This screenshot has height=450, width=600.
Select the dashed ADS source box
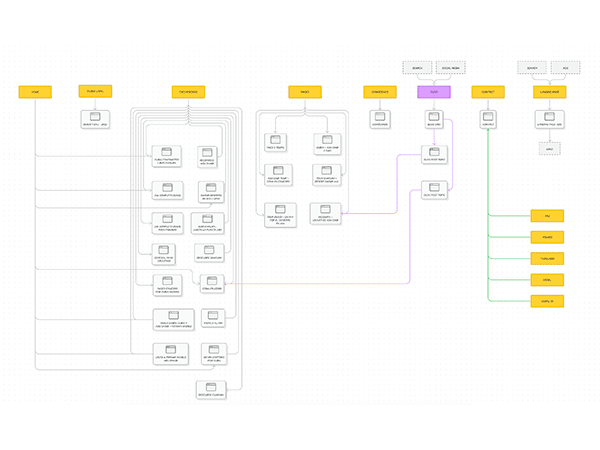click(x=566, y=68)
